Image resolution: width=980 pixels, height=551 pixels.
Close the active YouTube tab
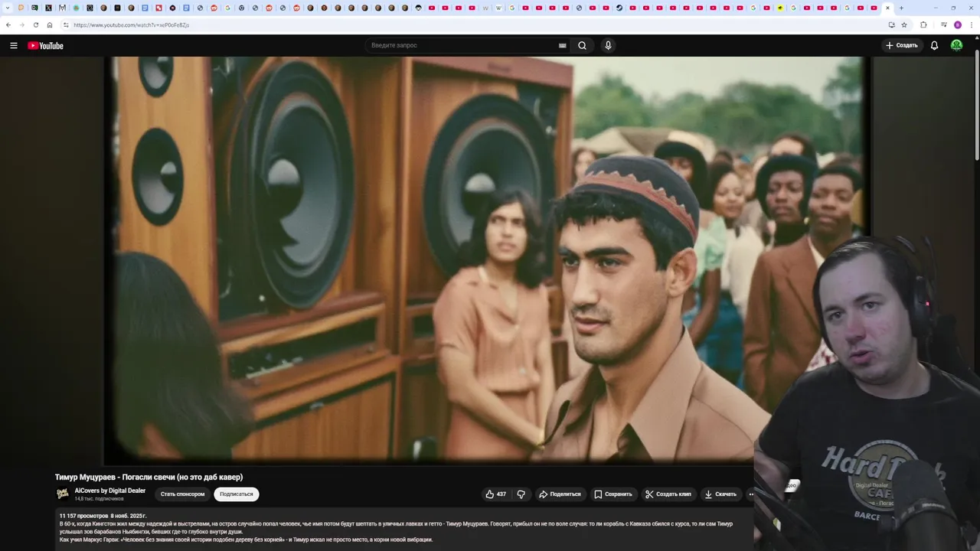887,8
